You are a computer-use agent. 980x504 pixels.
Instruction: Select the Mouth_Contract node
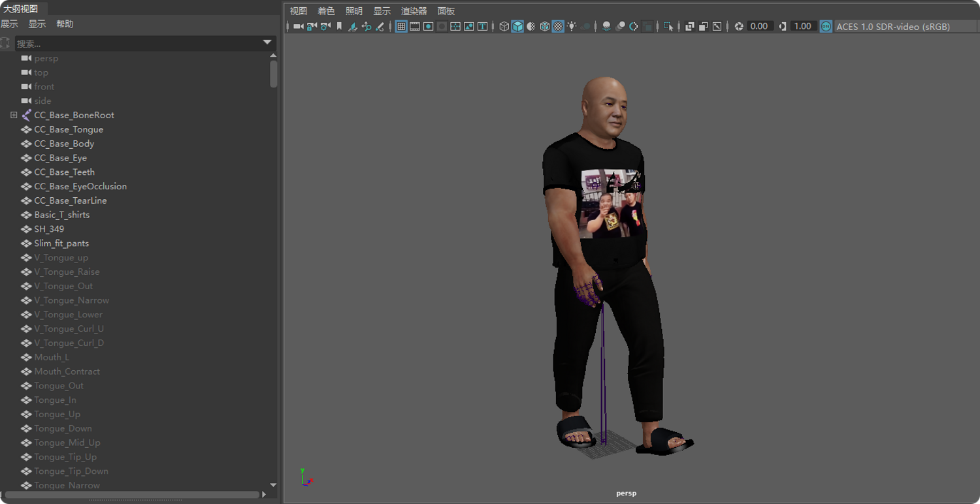pyautogui.click(x=67, y=371)
